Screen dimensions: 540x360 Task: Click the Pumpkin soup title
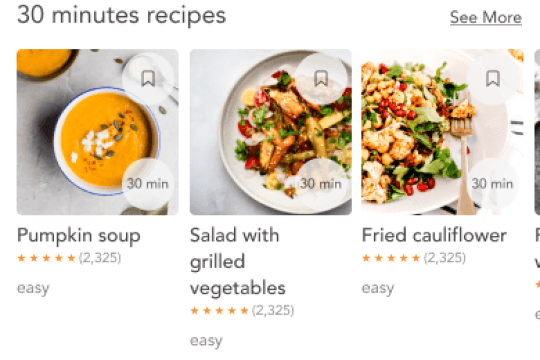79,236
